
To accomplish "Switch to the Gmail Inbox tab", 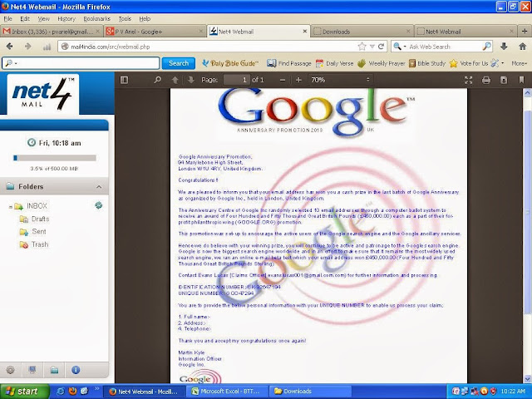I will 52,32.
